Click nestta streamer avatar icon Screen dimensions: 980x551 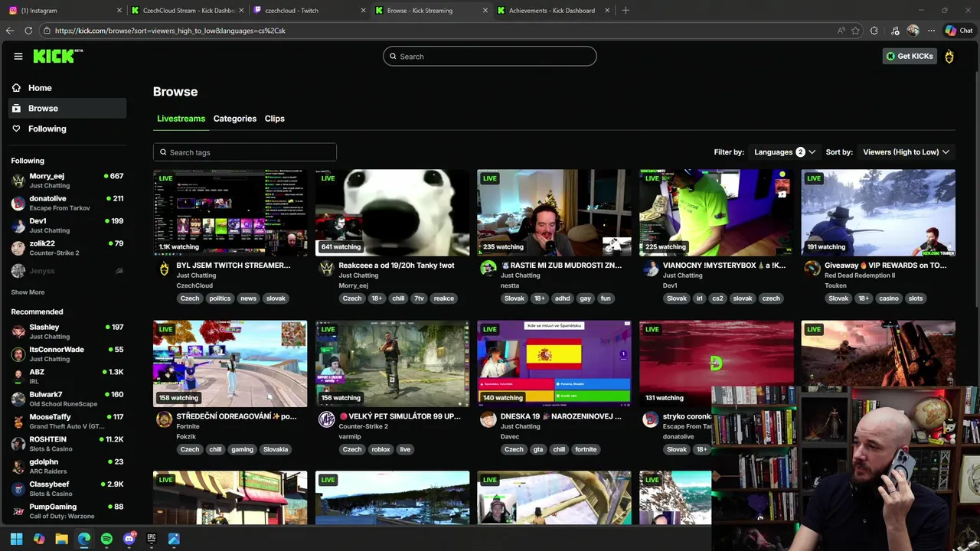(x=488, y=269)
